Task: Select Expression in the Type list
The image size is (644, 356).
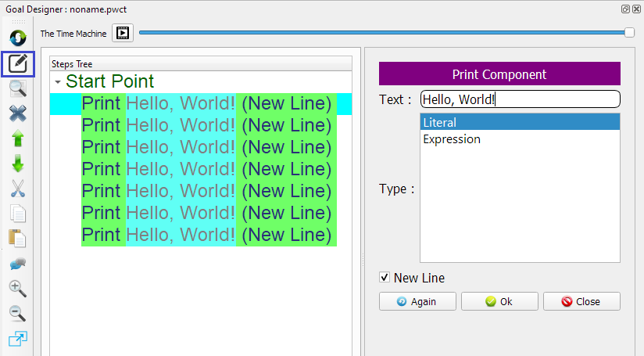Action: tap(452, 139)
